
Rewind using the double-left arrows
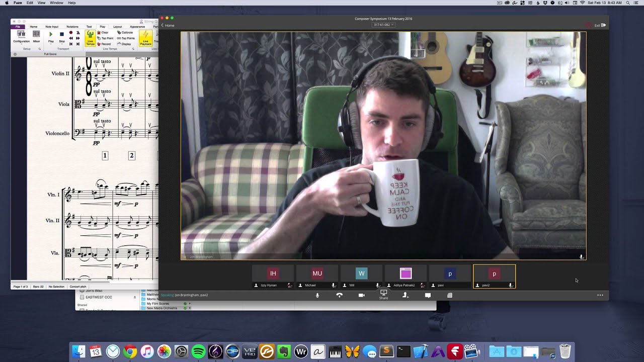tap(71, 38)
